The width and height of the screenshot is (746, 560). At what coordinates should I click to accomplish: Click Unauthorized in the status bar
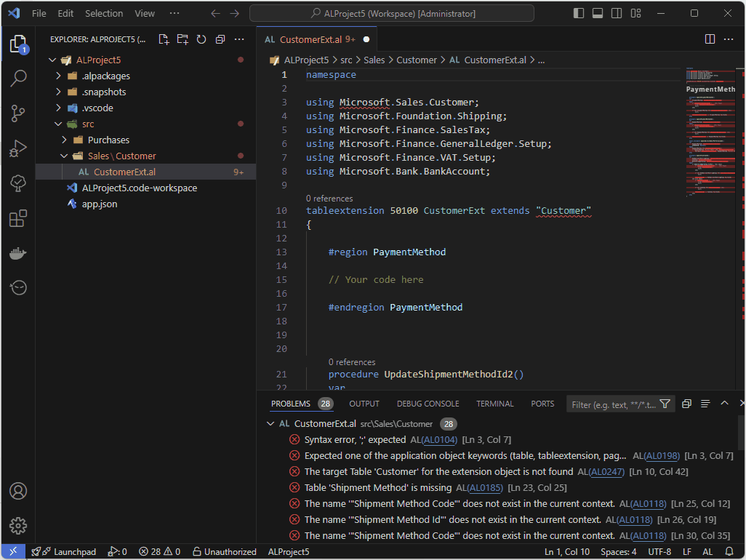pos(224,551)
